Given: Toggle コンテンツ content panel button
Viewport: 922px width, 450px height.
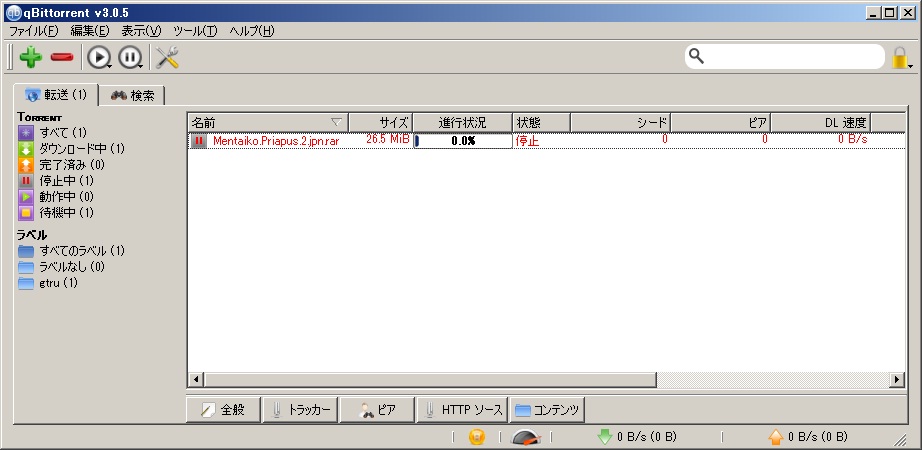Looking at the screenshot, I should tap(548, 410).
